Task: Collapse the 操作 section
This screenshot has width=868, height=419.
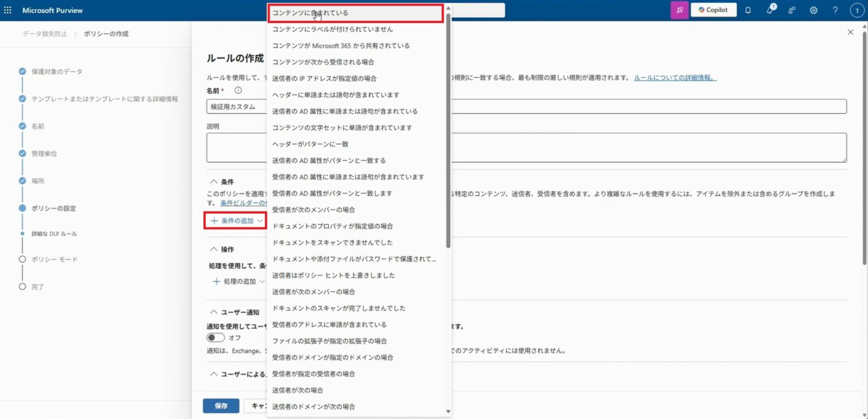Action: (214, 249)
